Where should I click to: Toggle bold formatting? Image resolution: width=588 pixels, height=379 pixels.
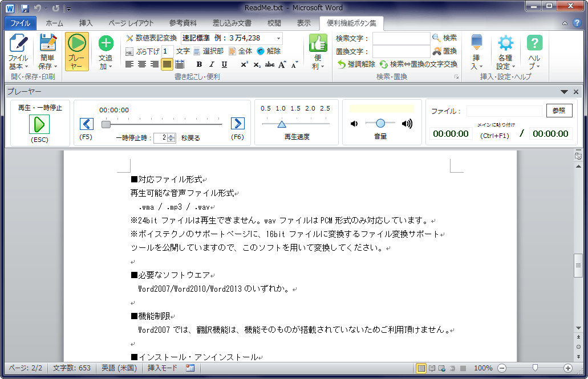click(x=199, y=64)
